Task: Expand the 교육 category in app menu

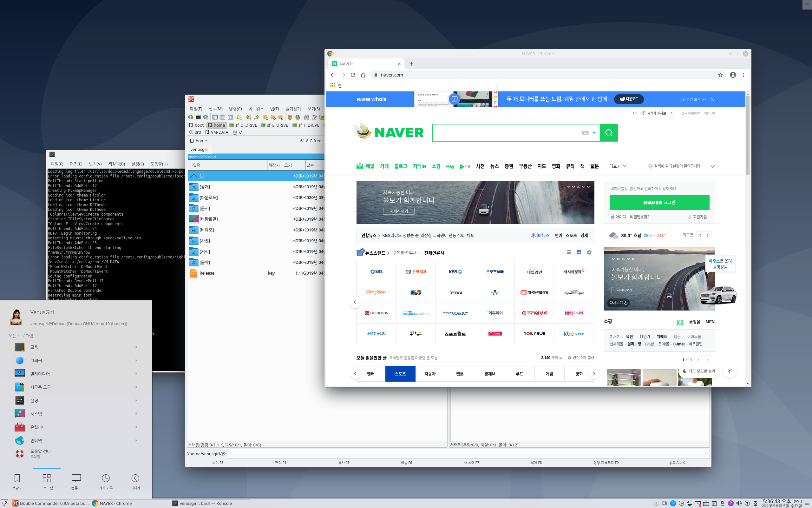Action: coord(76,347)
